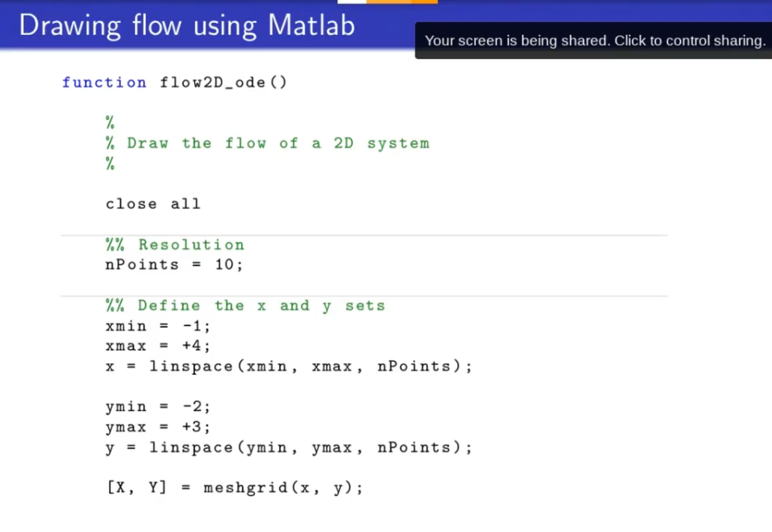Image resolution: width=772 pixels, height=532 pixels.
Task: Click the "nPoints = 10;" line
Action: tap(174, 265)
